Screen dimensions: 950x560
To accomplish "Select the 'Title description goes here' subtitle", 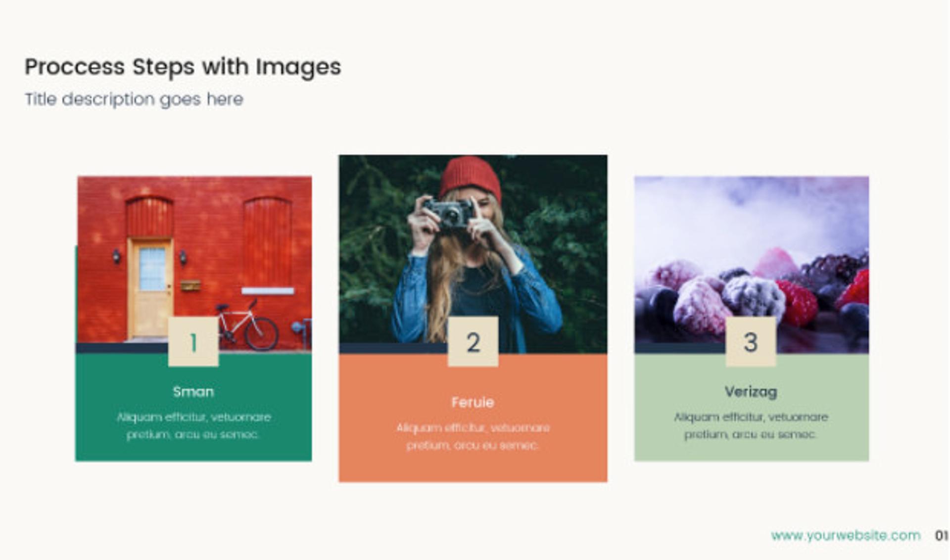I will [134, 99].
